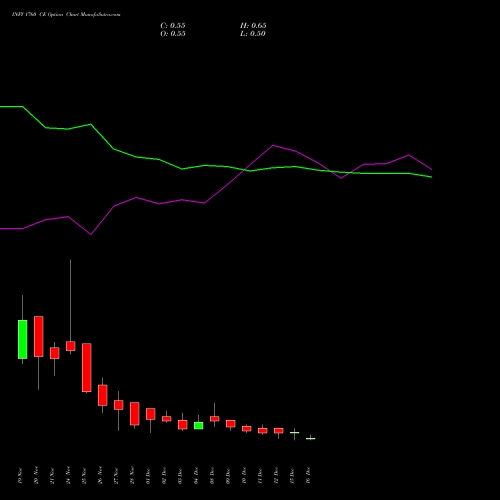The image size is (500, 500).
Task: Select the small red candle for 02 Dec
Action: pos(167,419)
